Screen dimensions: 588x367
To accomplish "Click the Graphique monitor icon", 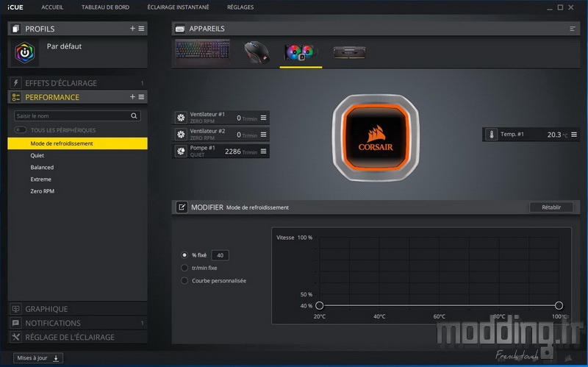I will tap(15, 309).
